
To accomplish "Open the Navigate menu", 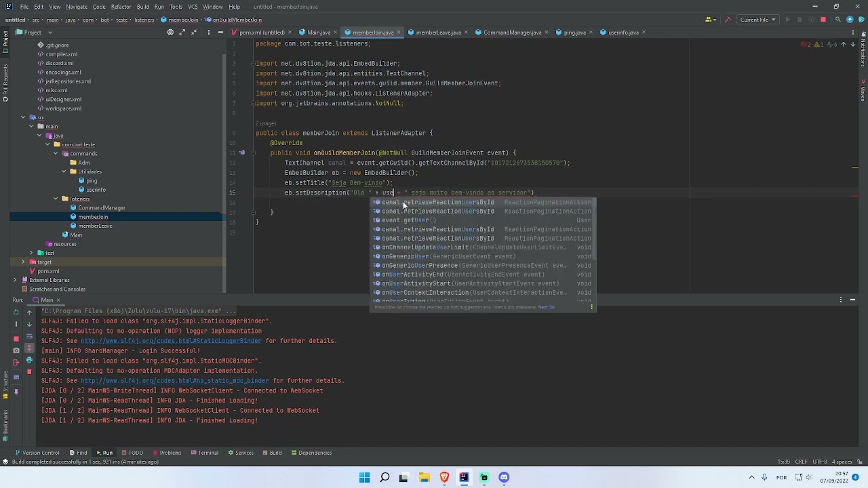I will (x=77, y=7).
